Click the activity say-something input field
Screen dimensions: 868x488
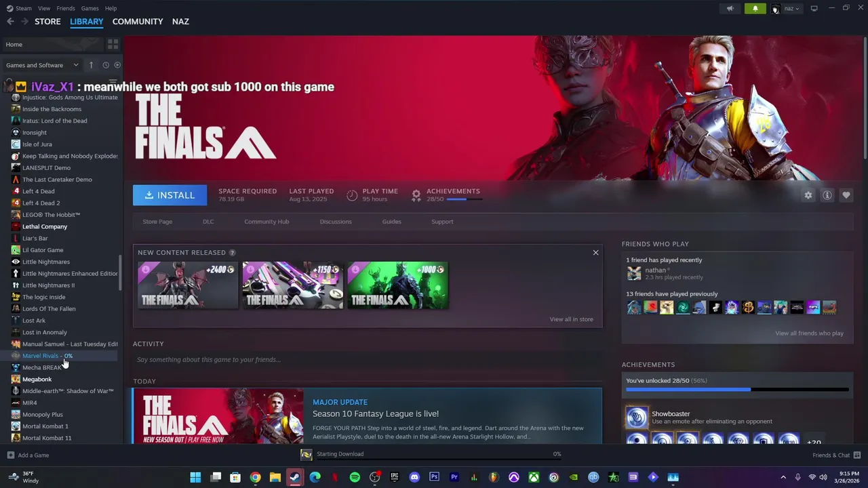pyautogui.click(x=368, y=360)
